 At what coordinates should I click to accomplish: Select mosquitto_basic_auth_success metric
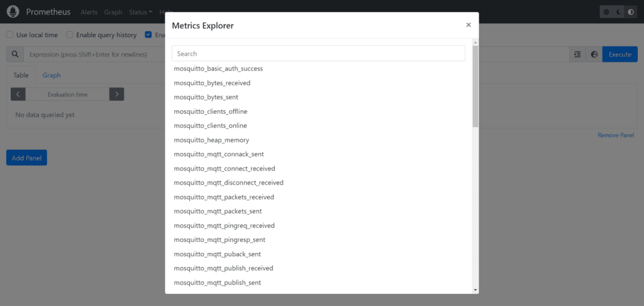tap(218, 69)
